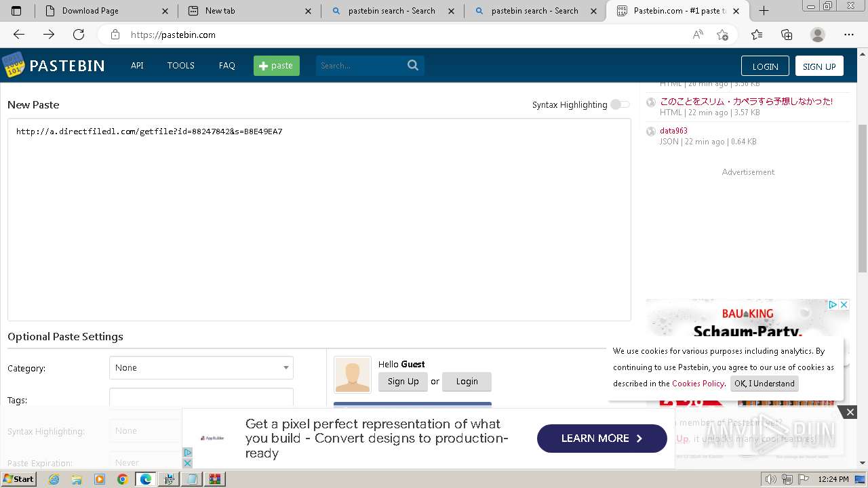This screenshot has width=868, height=488.
Task: Click the LOGIN button in header
Action: (x=765, y=66)
